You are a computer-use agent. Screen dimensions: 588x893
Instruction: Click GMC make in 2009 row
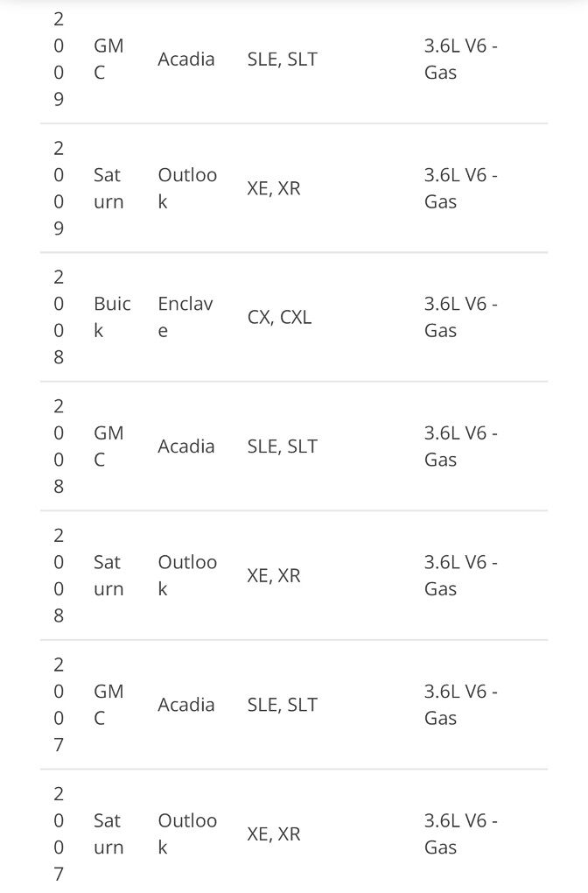click(x=108, y=59)
